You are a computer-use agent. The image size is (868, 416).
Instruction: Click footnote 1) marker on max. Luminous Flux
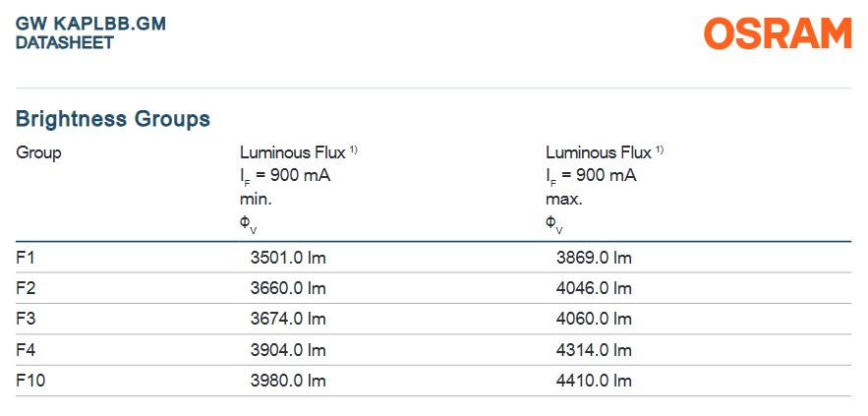[660, 149]
